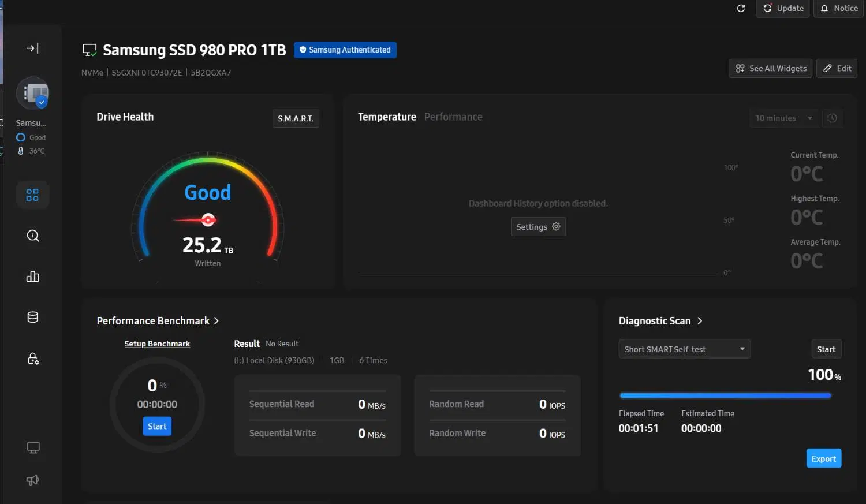Export the diagnostic scan results
Image resolution: width=866 pixels, height=504 pixels.
pyautogui.click(x=824, y=458)
